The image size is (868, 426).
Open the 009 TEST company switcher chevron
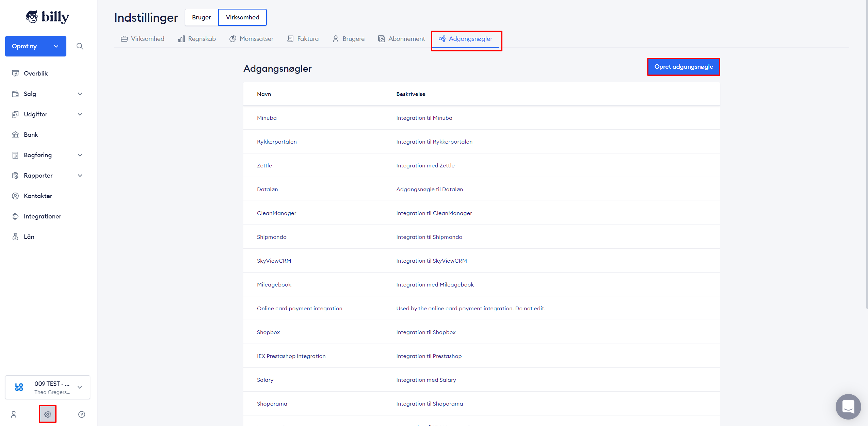80,387
